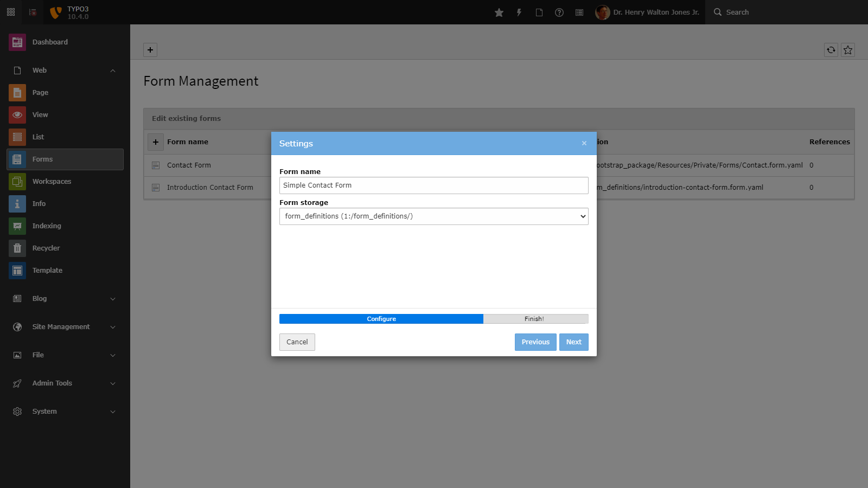
Task: Open the user menu for Dr. Henry Walton Jones Jr.
Action: coord(648,12)
